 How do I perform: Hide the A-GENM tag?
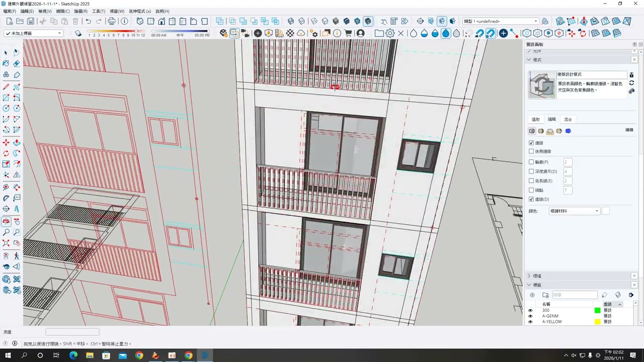530,316
